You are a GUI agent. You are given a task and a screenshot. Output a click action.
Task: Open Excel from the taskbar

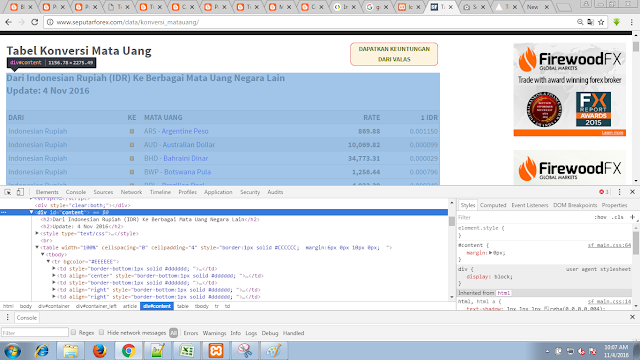pyautogui.click(x=187, y=351)
